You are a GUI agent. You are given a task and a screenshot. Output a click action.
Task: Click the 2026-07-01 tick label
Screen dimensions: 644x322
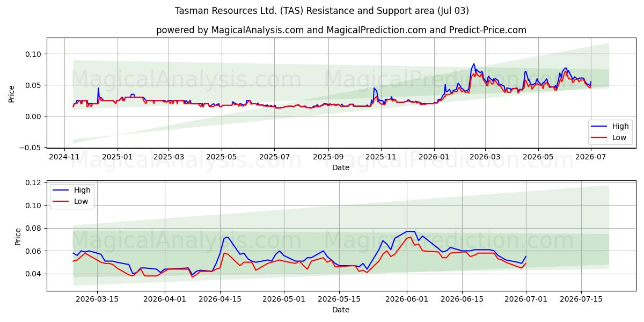click(525, 299)
